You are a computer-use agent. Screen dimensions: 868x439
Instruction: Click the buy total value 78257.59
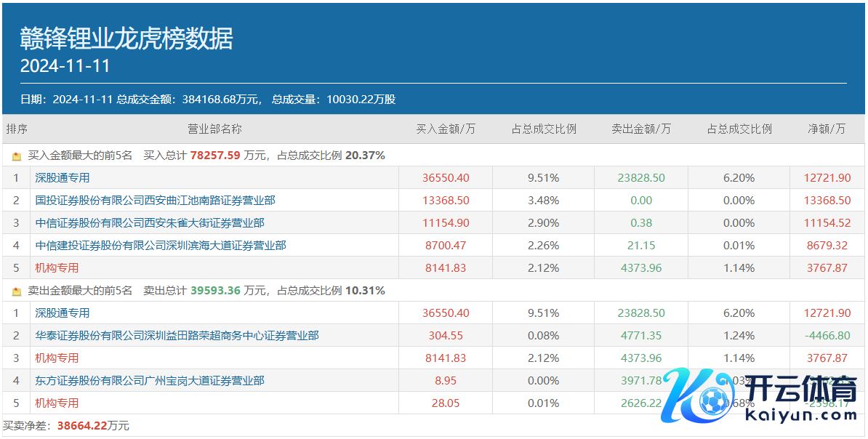(x=215, y=156)
